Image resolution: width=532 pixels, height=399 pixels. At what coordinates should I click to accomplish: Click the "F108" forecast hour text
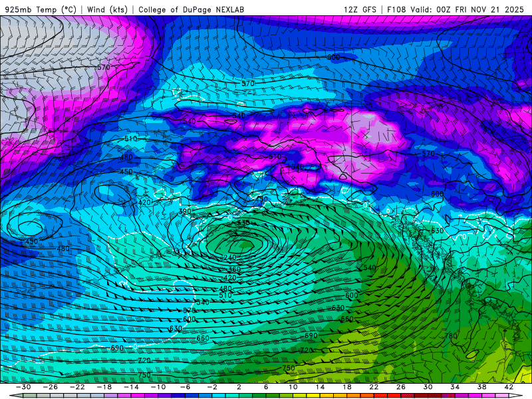[x=396, y=9]
